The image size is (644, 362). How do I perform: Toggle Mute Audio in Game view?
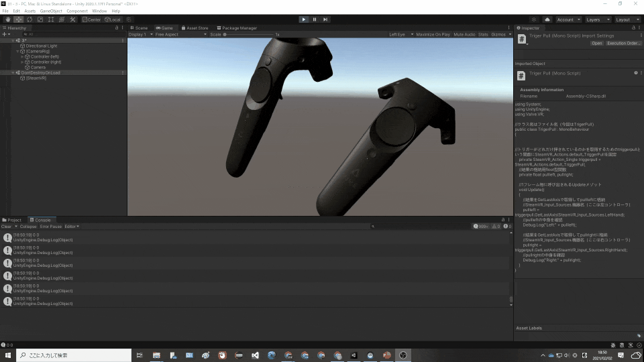[464, 34]
